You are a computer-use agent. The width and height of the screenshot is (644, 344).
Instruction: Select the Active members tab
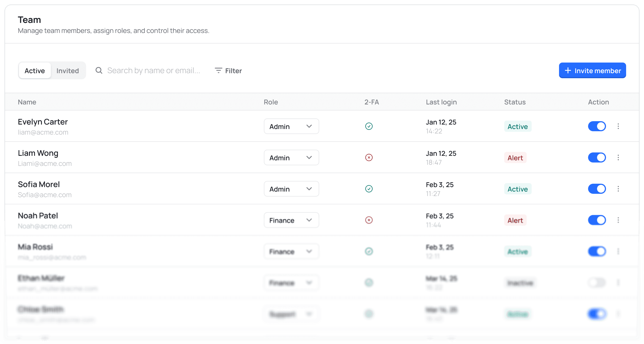(x=35, y=70)
